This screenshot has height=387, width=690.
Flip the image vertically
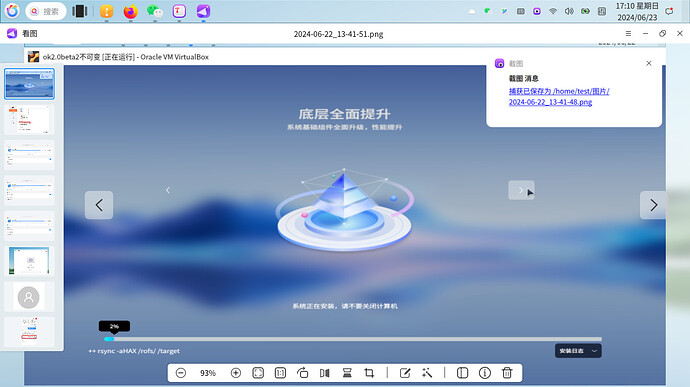[347, 373]
